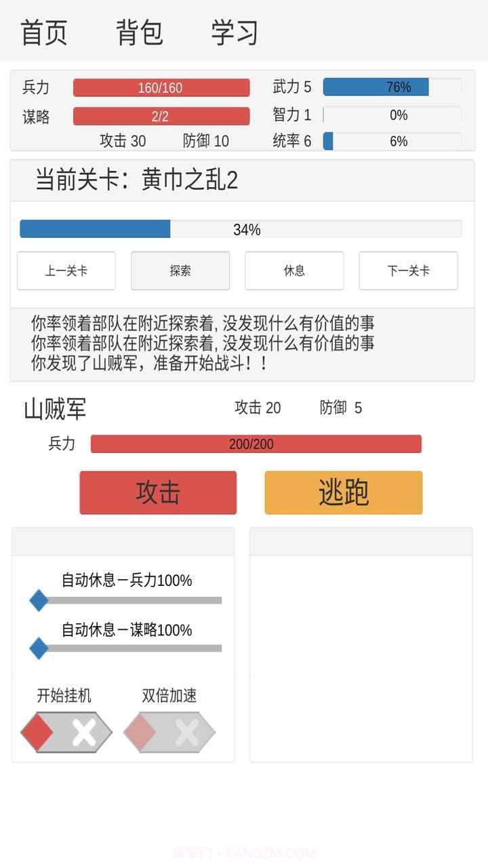The image size is (488, 868).
Task: Click the 自动休息－谋略 slider handle
Action: point(39,648)
